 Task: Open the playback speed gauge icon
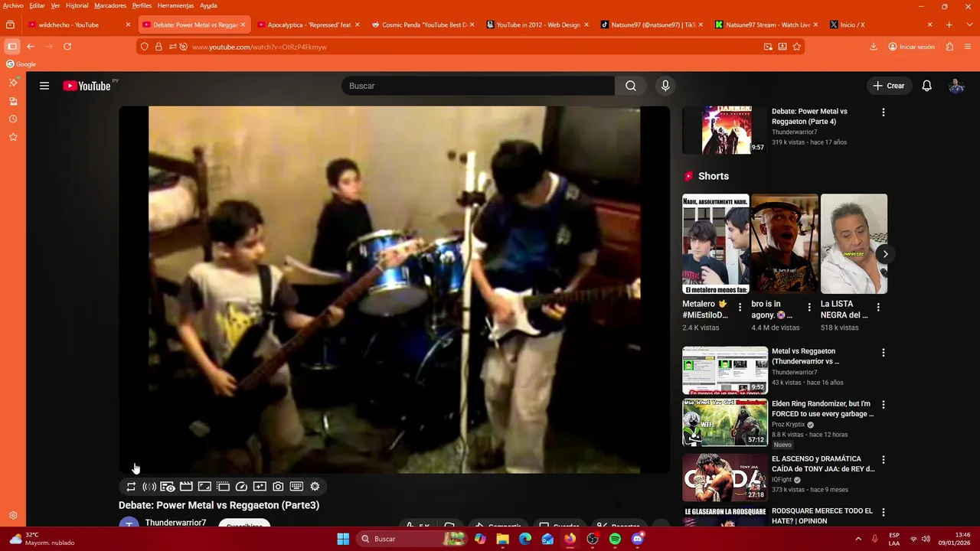[x=241, y=487]
